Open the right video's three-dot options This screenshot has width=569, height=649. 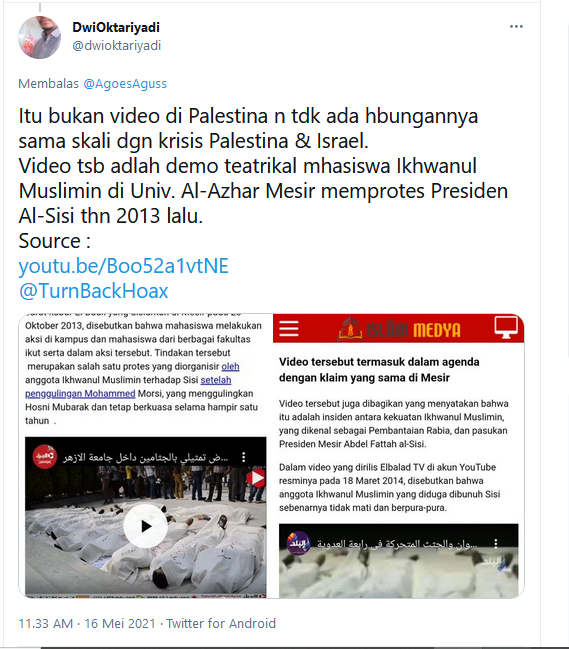tap(496, 543)
